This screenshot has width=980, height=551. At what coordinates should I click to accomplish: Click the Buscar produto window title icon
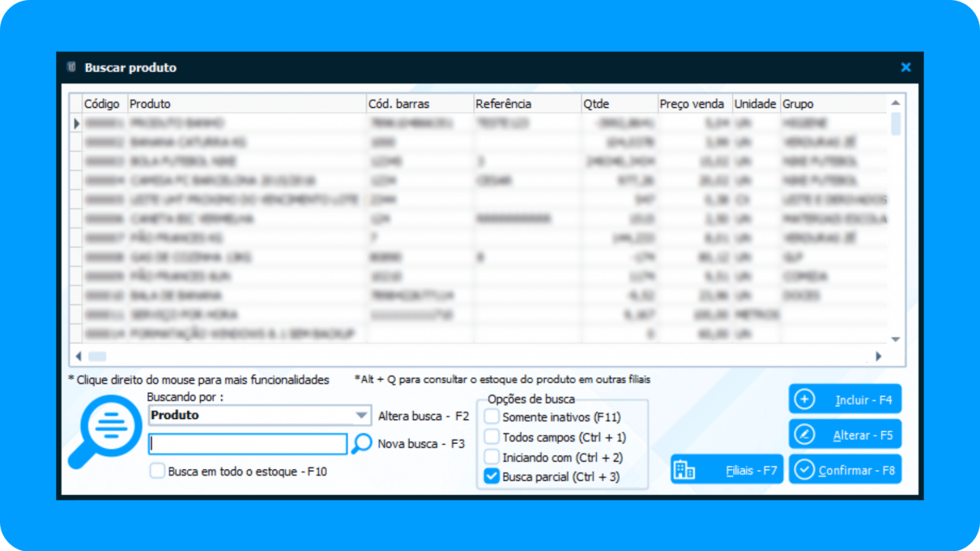tap(71, 67)
